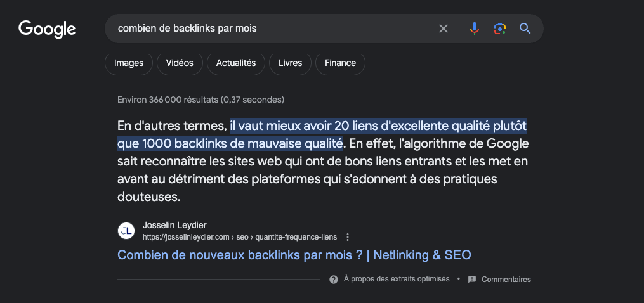Viewport: 644px width, 303px height.
Task: Click the snippet word 'douteuses.'
Action: pos(148,197)
